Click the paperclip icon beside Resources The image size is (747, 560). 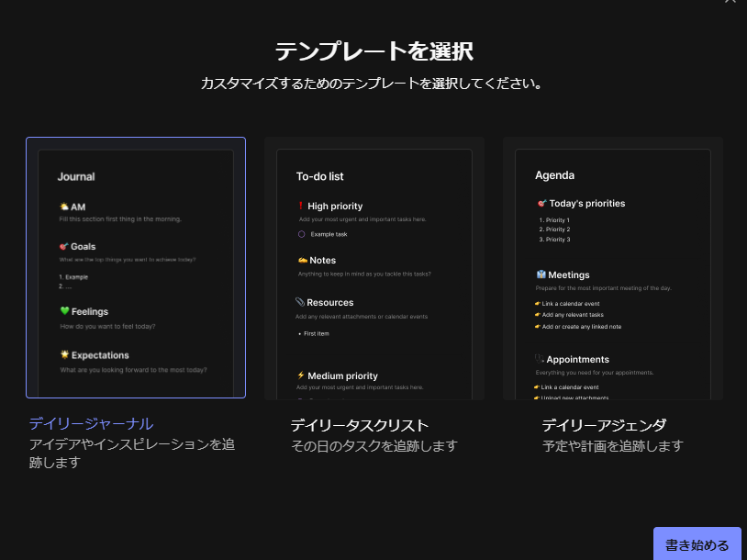(300, 302)
